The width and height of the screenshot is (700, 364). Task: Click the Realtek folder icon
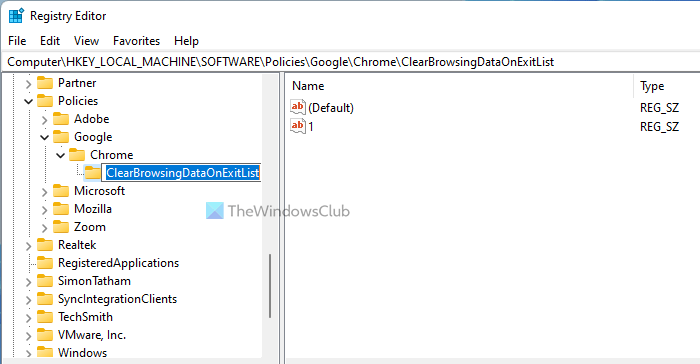45,245
